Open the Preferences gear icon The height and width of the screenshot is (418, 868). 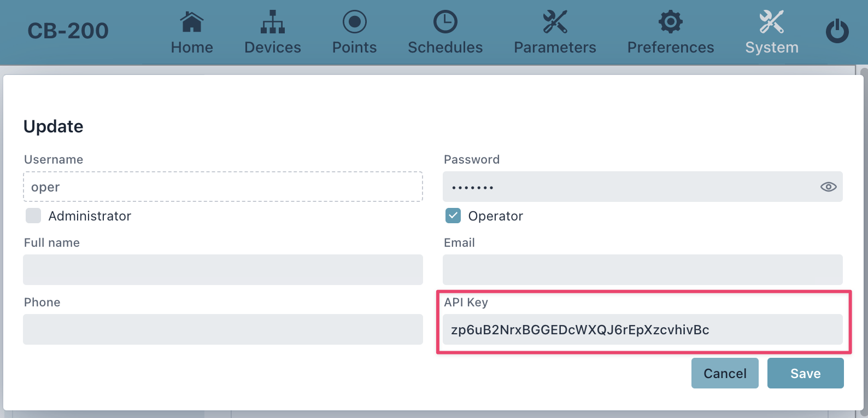coord(671,22)
